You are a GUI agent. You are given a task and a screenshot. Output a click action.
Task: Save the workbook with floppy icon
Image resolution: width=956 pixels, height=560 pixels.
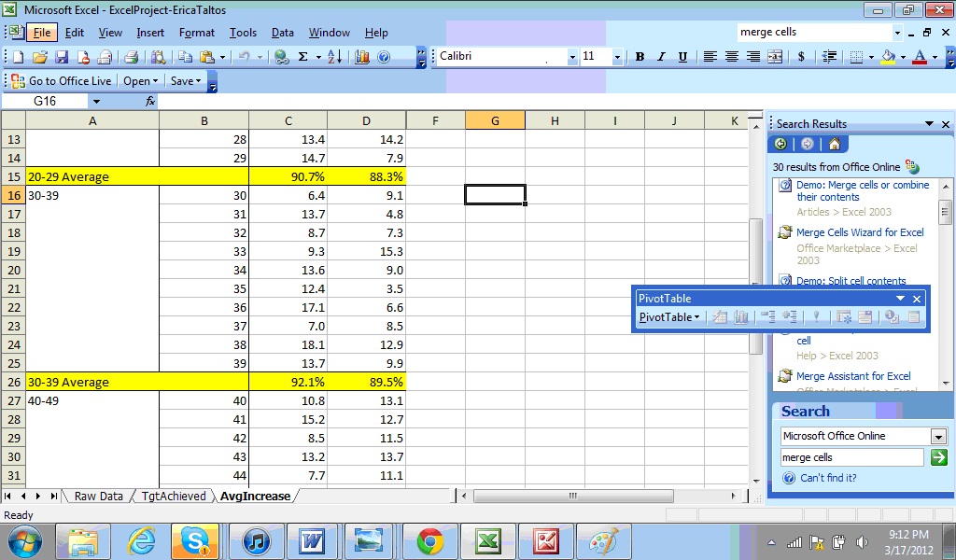point(62,57)
